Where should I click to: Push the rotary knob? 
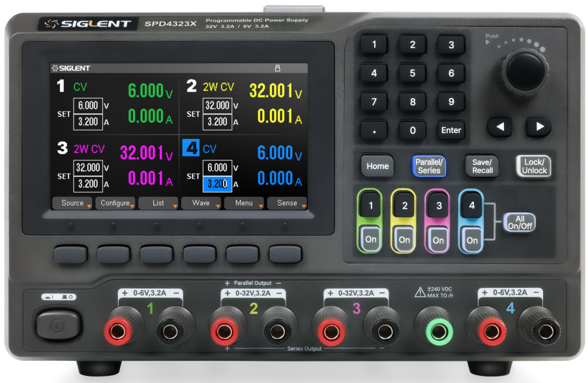(525, 71)
